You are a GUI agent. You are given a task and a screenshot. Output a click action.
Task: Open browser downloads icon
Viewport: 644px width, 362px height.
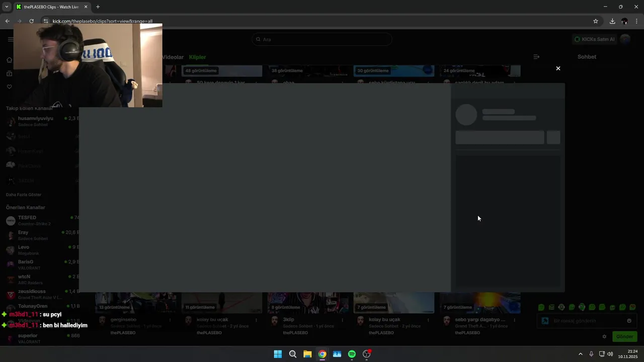612,21
